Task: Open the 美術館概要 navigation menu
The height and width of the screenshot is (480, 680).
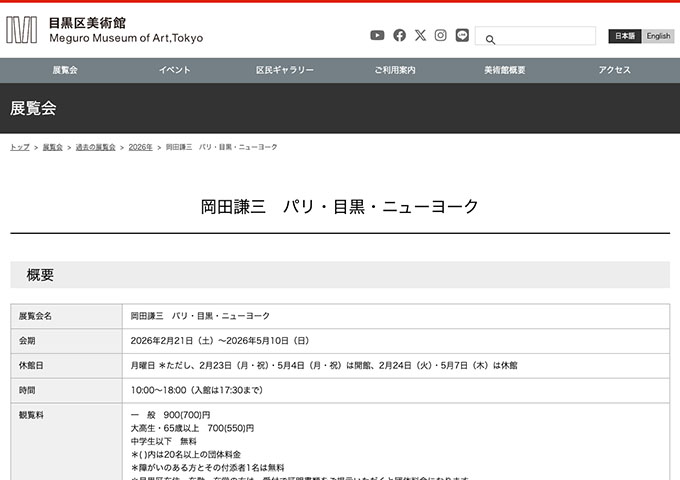Action: (505, 70)
